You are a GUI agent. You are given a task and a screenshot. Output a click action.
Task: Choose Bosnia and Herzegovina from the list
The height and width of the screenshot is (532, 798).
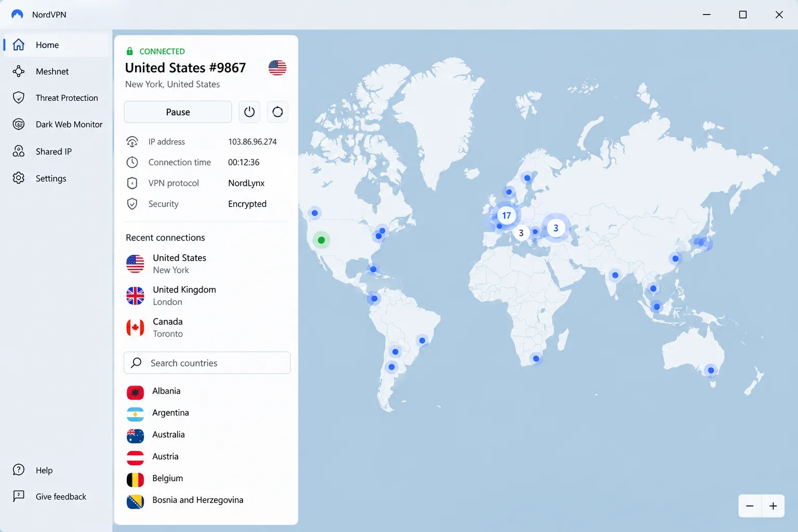click(206, 500)
